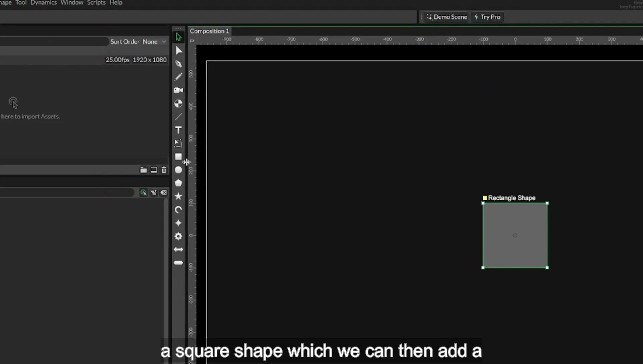Image resolution: width=643 pixels, height=364 pixels.
Task: Select the Line tool
Action: point(178,117)
